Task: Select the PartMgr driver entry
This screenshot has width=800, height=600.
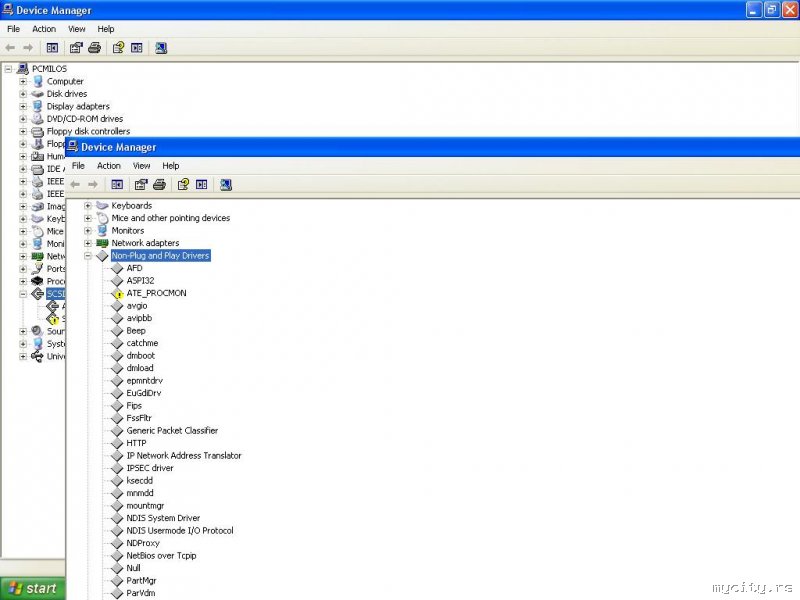Action: (x=141, y=581)
